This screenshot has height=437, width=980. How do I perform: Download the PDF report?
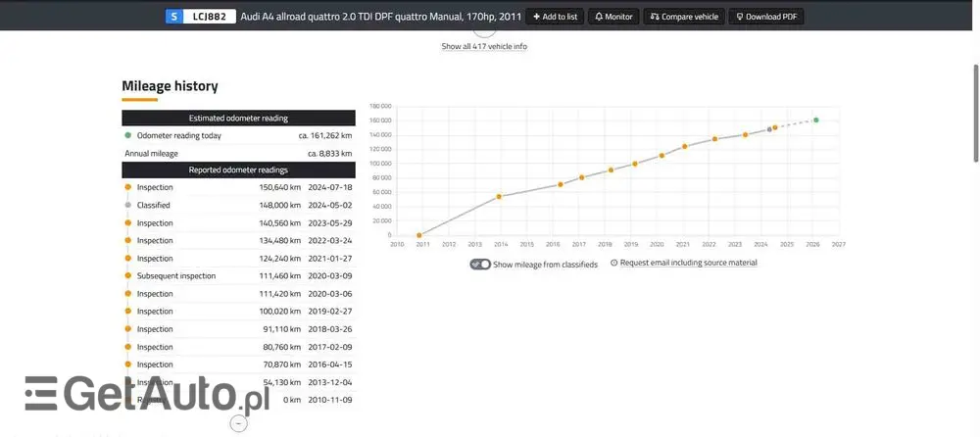(x=765, y=17)
